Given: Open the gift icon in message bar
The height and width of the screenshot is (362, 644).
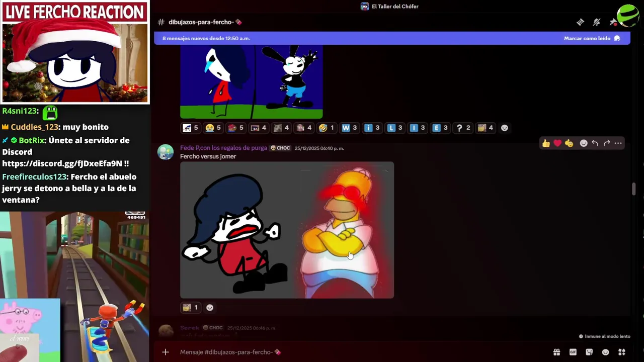Looking at the screenshot, I should pyautogui.click(x=556, y=352).
